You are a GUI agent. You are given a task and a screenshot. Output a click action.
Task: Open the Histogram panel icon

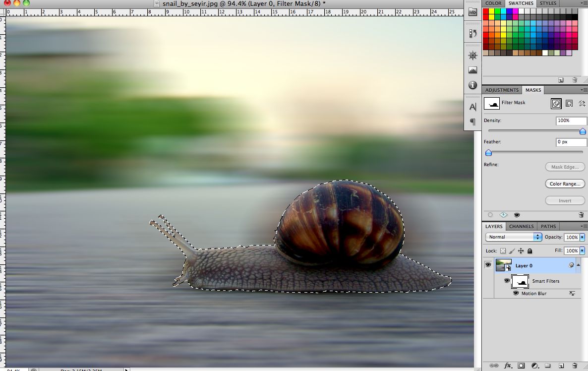pyautogui.click(x=472, y=70)
